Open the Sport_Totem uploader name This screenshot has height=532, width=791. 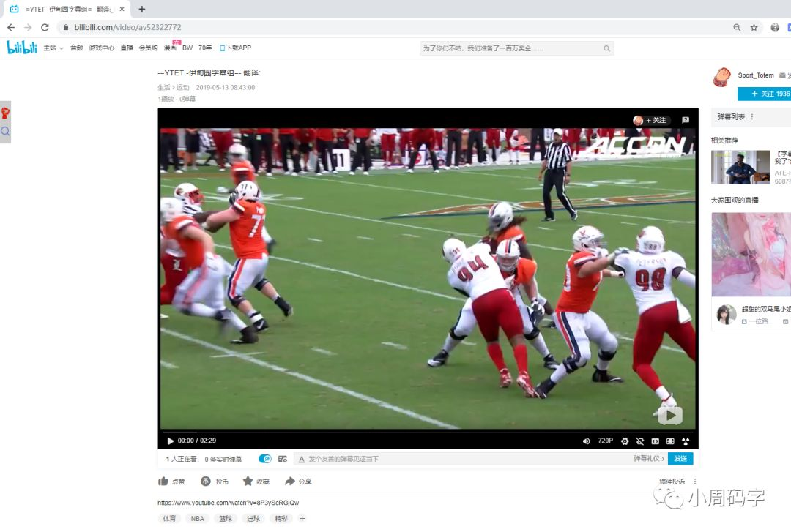756,75
